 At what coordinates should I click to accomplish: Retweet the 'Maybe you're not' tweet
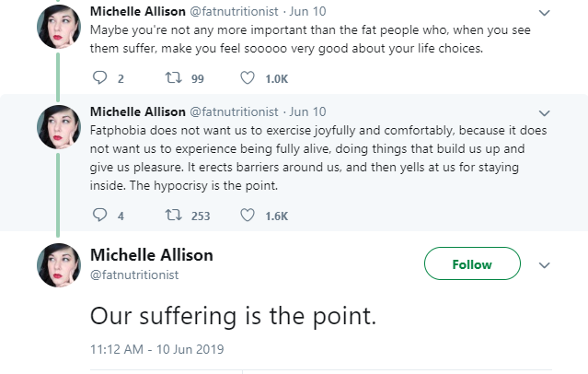[x=172, y=78]
